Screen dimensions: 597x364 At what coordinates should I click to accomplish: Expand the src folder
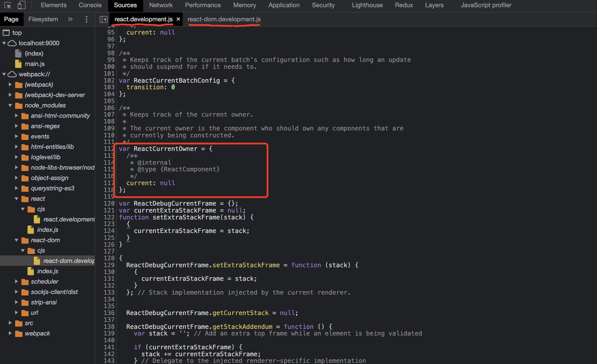click(10, 323)
